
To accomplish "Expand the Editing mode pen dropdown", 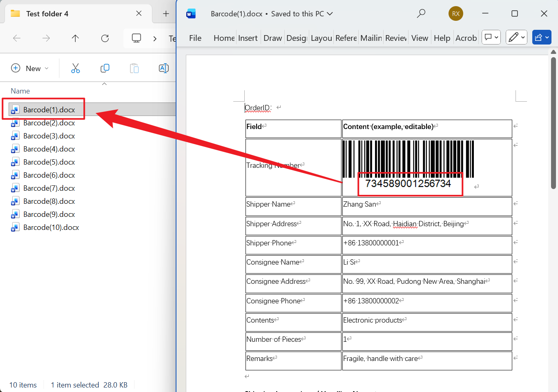I will 516,38.
